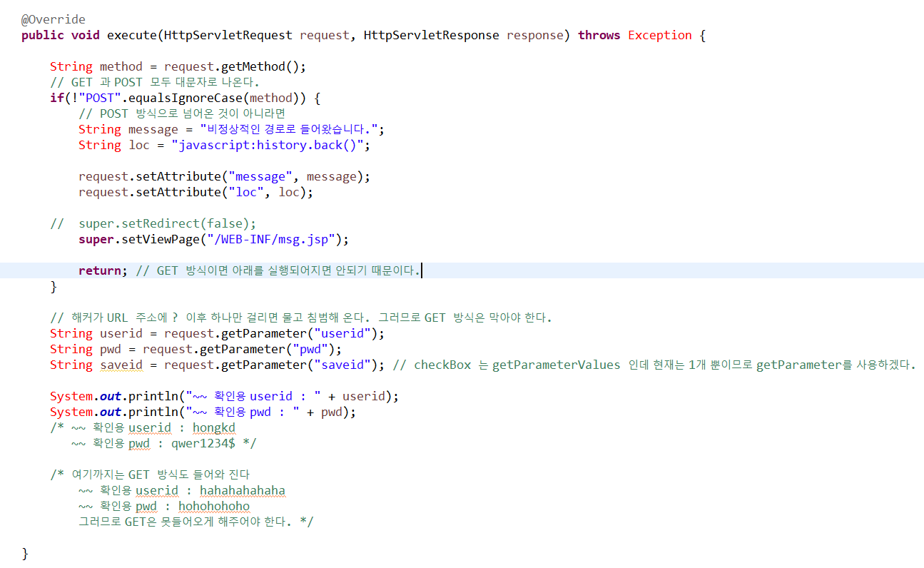Click the @Override annotation
This screenshot has width=924, height=568.
[x=54, y=19]
